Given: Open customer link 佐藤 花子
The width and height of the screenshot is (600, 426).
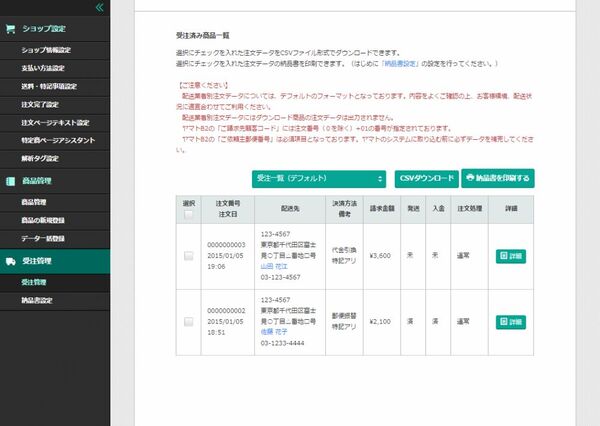Looking at the screenshot, I should [x=274, y=332].
